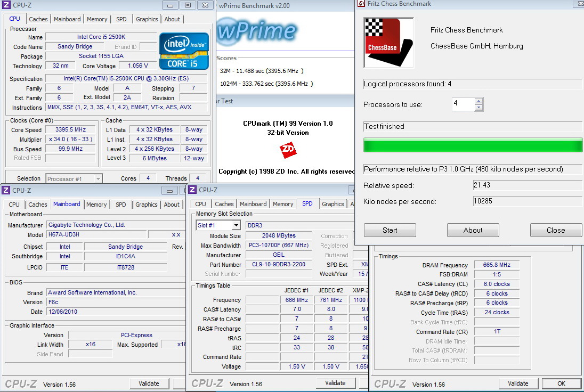The height and width of the screenshot is (392, 584).
Task: Click the Max Bandwidth value PC3-10700F
Action: [279, 246]
